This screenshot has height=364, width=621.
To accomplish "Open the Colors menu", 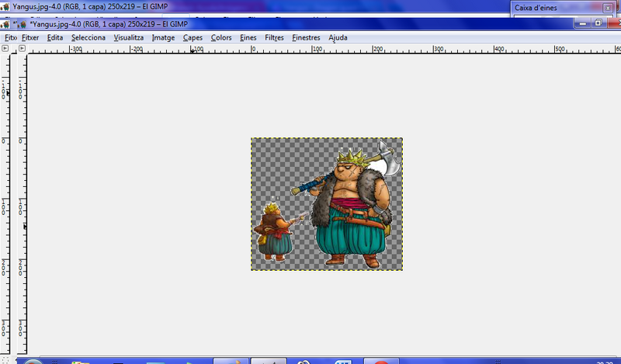I will (221, 37).
